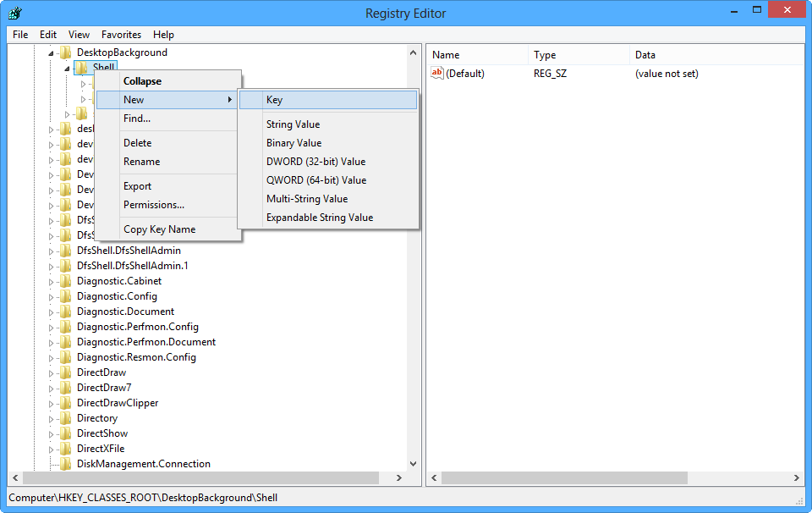The width and height of the screenshot is (812, 513).
Task: Select the DiskManagement.Connection tree key
Action: 144,464
